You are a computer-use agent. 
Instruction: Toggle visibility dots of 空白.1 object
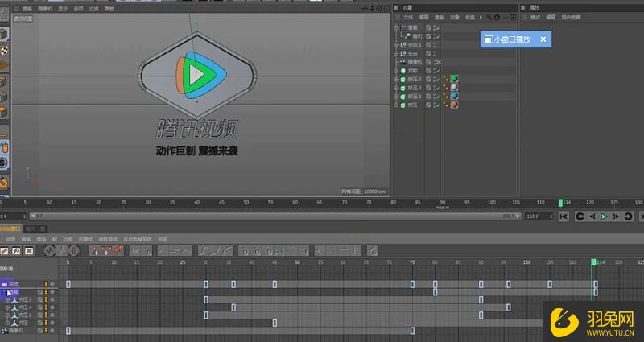pyautogui.click(x=435, y=45)
